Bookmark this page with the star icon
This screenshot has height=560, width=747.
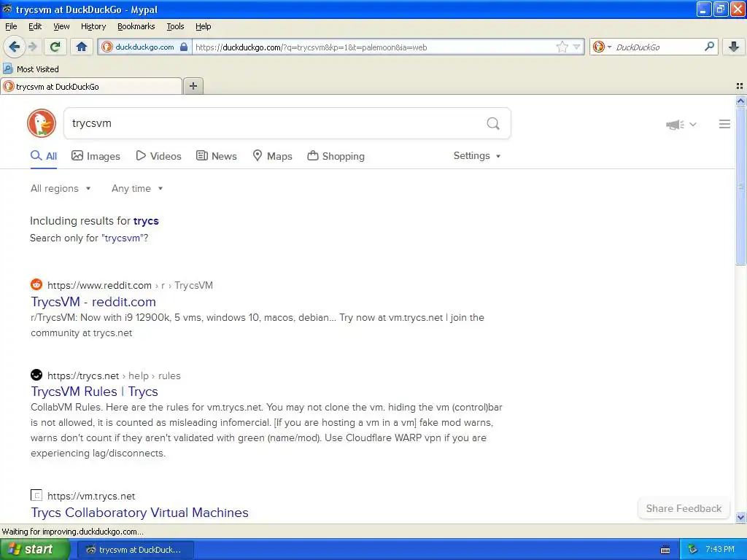point(562,47)
